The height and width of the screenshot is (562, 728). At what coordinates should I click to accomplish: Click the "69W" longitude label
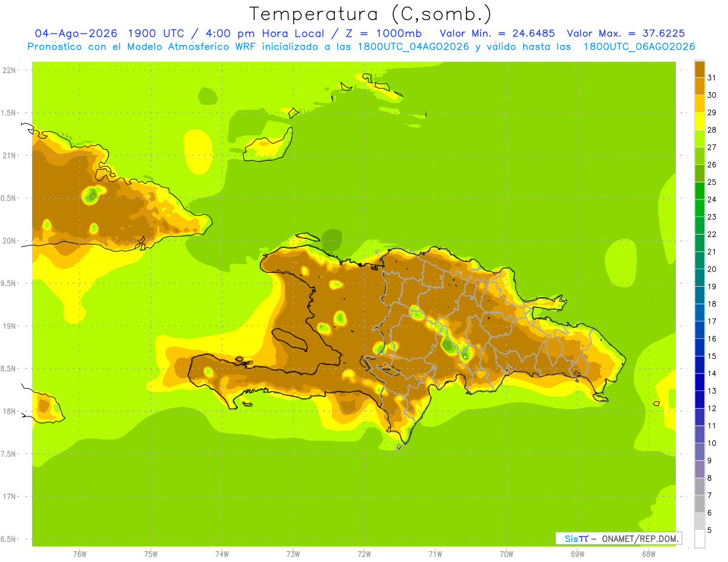pyautogui.click(x=578, y=554)
